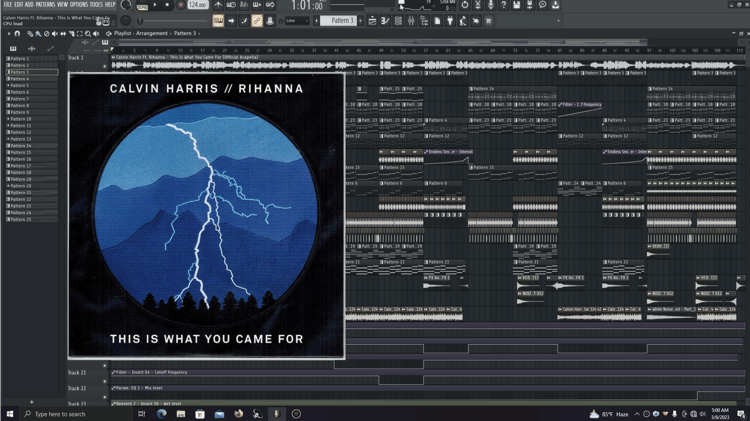Screen dimensions: 750x421
Task: Toggle the link icon in toolbar
Action: click(257, 21)
